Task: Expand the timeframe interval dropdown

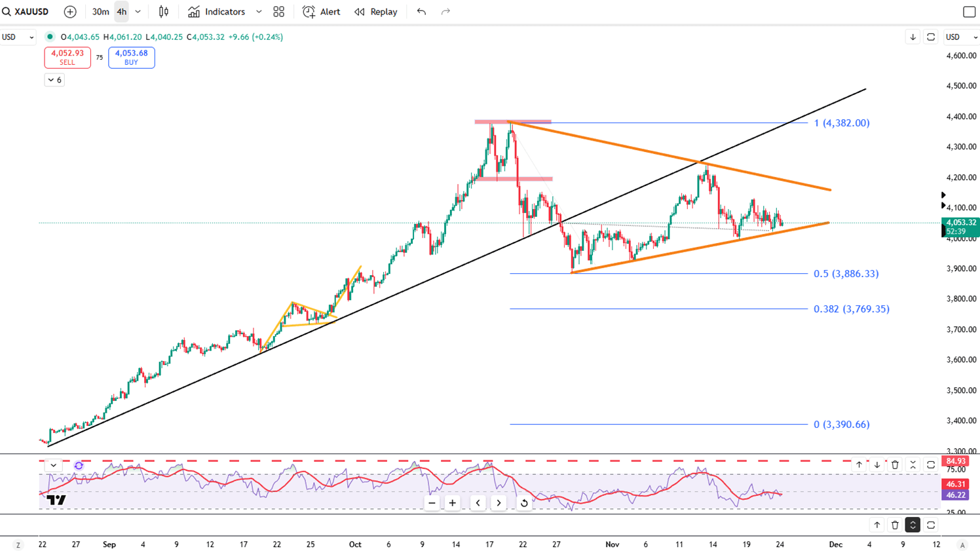Action: 138,12
